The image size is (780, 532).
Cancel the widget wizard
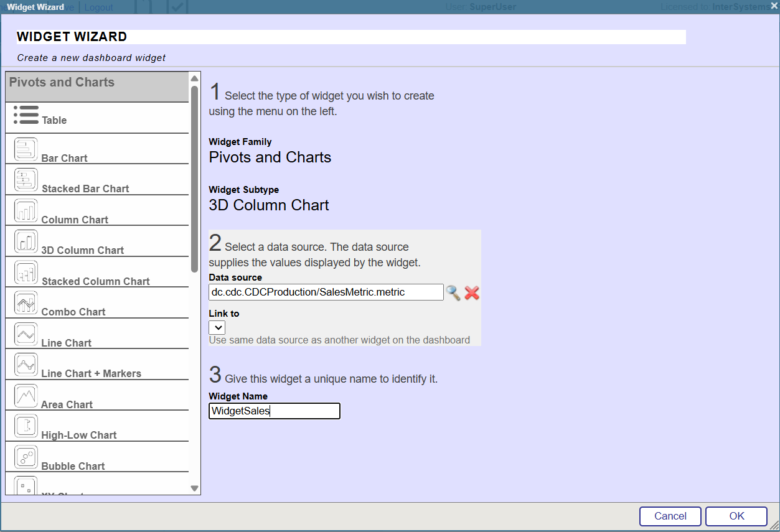point(670,516)
